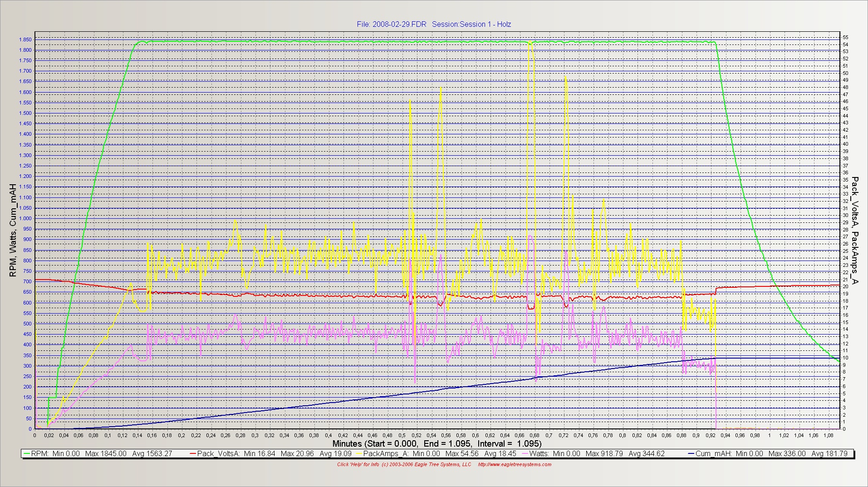Click the 'Avg 18.45' PackAmps_A statistic
Image resolution: width=868 pixels, height=487 pixels.
coord(500,453)
